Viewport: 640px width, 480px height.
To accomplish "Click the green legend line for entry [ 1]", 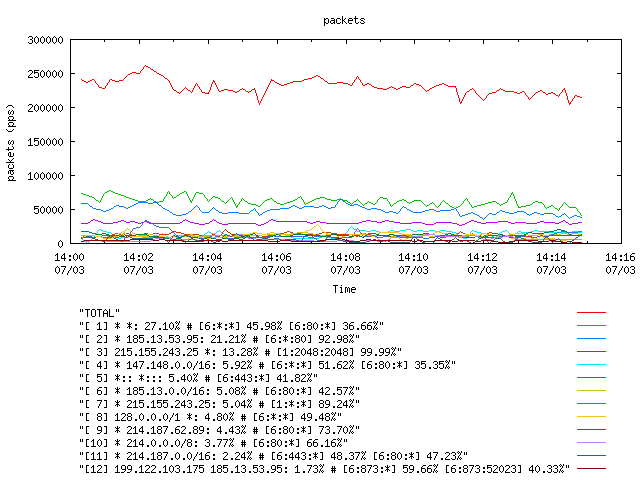I will [x=591, y=326].
